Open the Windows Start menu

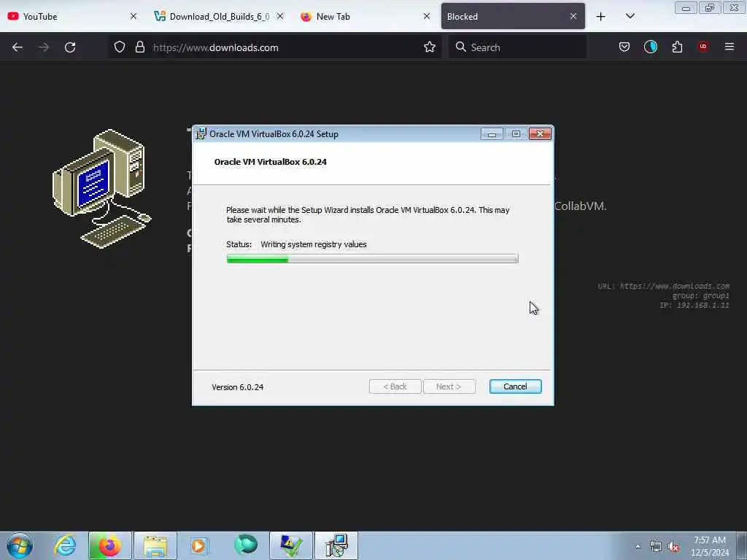coord(20,545)
